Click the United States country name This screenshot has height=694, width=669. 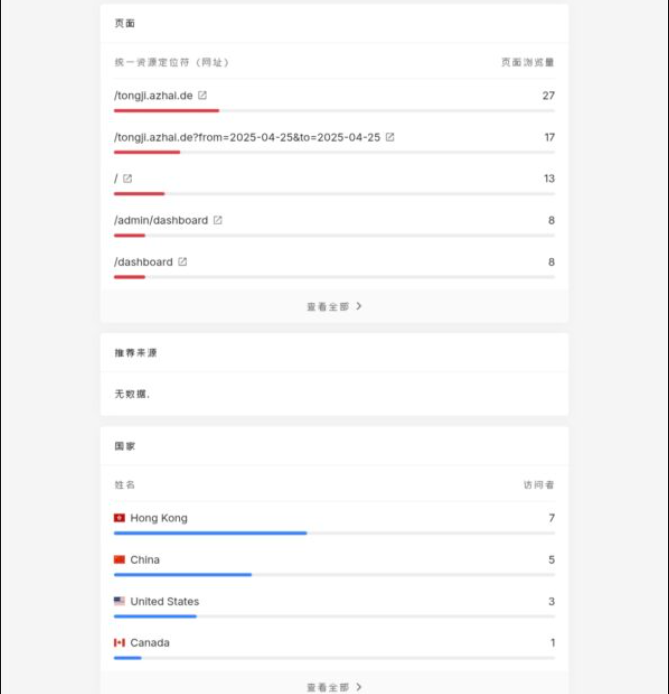[x=165, y=601]
